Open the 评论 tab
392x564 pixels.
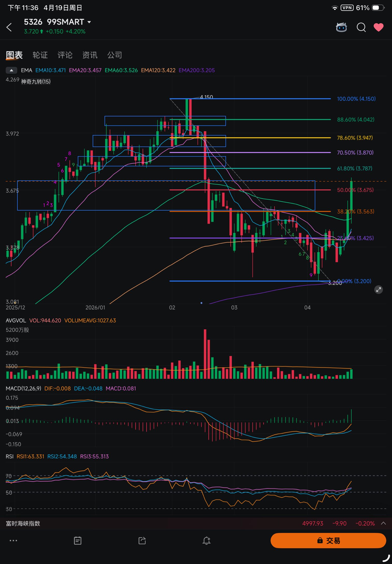click(x=65, y=55)
